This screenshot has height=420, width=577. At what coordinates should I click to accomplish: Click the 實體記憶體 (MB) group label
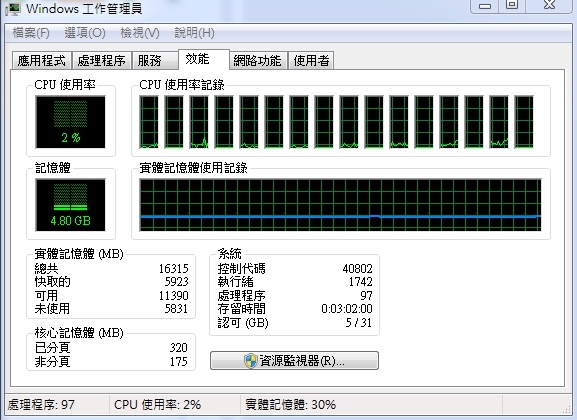79,254
